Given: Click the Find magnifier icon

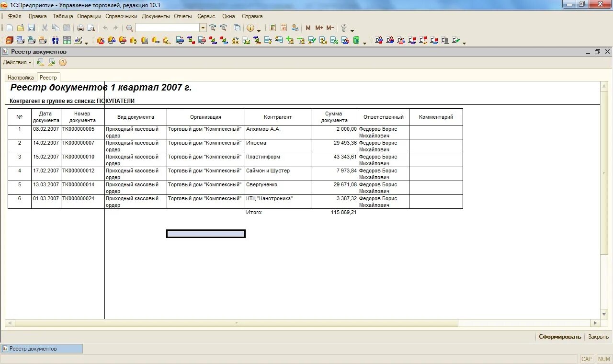Looking at the screenshot, I should [129, 28].
